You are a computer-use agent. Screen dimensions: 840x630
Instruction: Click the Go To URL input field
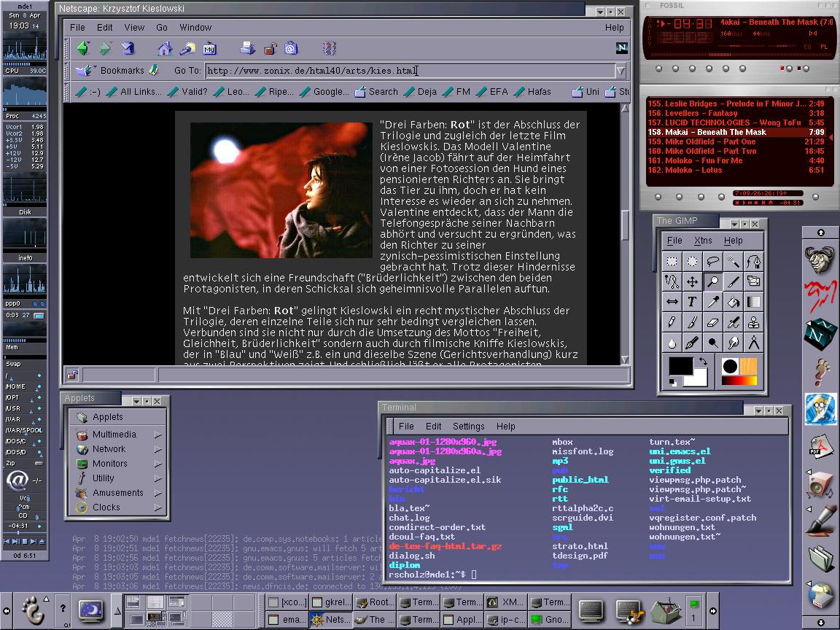(x=411, y=71)
